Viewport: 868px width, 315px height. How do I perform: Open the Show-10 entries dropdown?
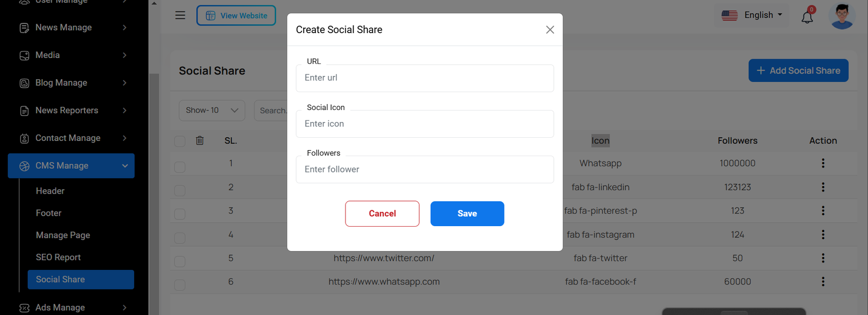point(212,111)
